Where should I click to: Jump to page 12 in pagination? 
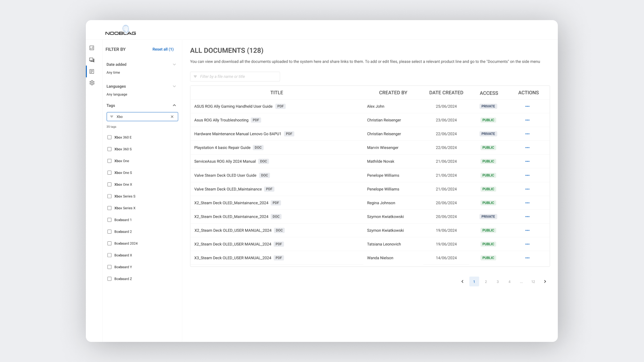pos(533,282)
